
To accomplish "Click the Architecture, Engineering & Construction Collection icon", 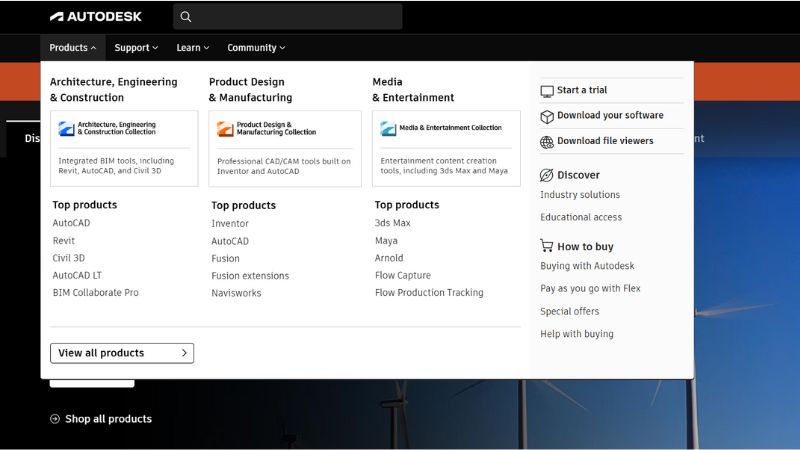I will pos(66,129).
